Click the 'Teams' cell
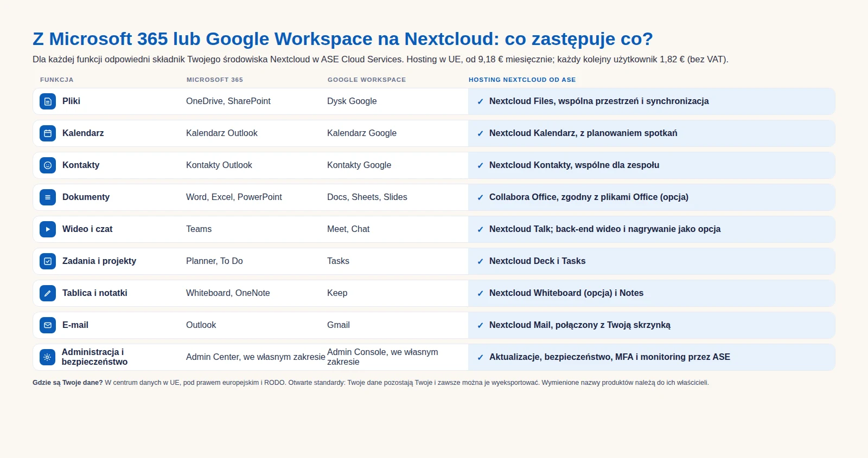 (x=199, y=229)
